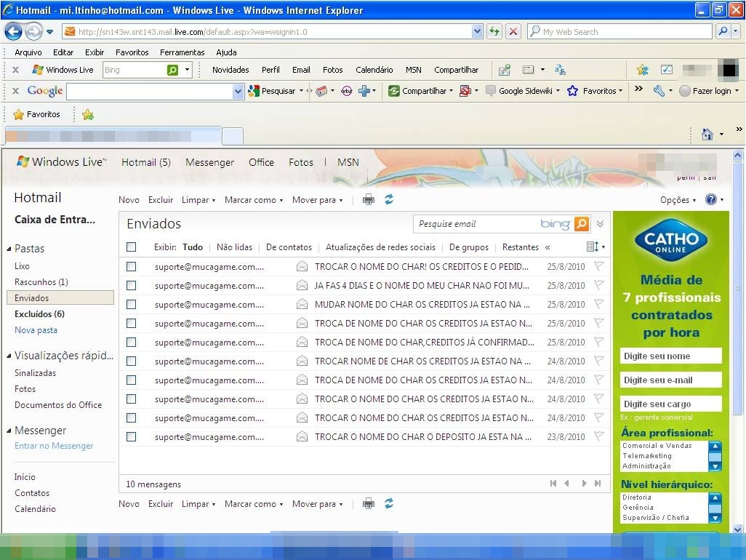Viewport: 746px width, 560px height.
Task: Click the browser stop (red X) button
Action: [513, 31]
